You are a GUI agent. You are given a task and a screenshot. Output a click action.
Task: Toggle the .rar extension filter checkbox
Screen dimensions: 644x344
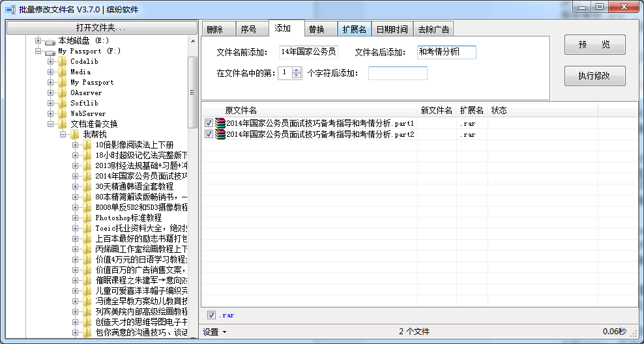pyautogui.click(x=211, y=315)
